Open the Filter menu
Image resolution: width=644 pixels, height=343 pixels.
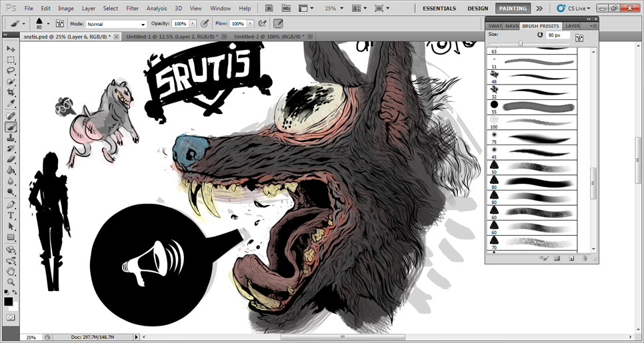133,9
